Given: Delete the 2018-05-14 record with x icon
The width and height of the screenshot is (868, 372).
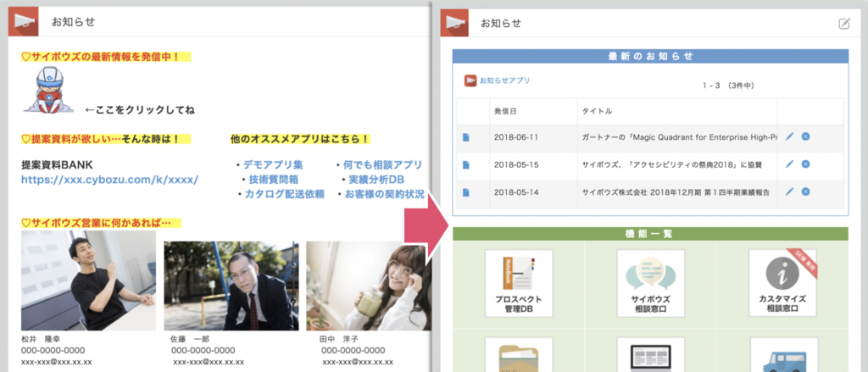Looking at the screenshot, I should click(x=805, y=191).
